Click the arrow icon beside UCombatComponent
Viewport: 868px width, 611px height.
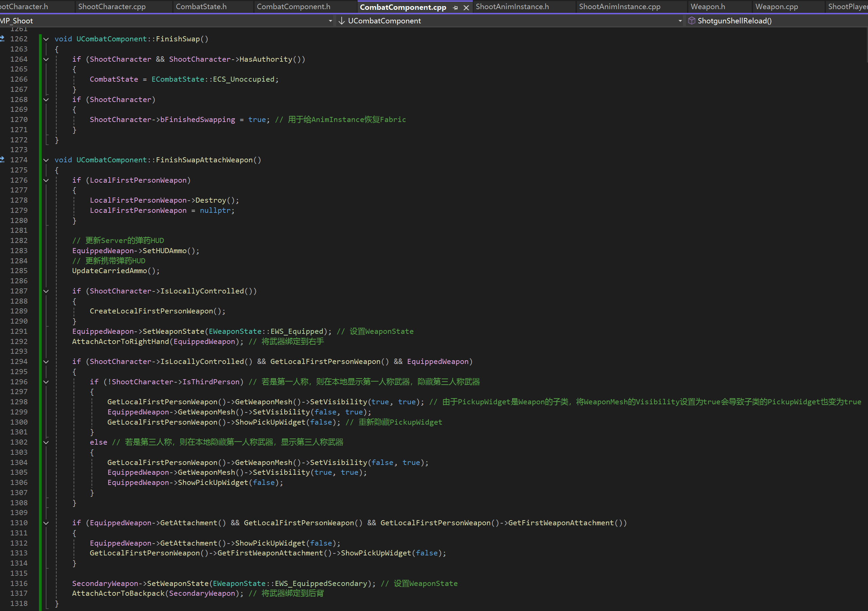click(341, 21)
